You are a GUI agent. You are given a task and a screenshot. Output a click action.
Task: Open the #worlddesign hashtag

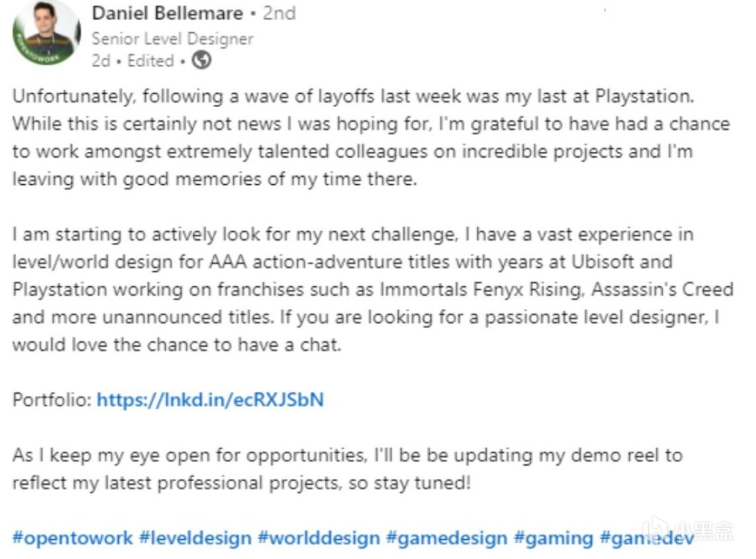[319, 538]
